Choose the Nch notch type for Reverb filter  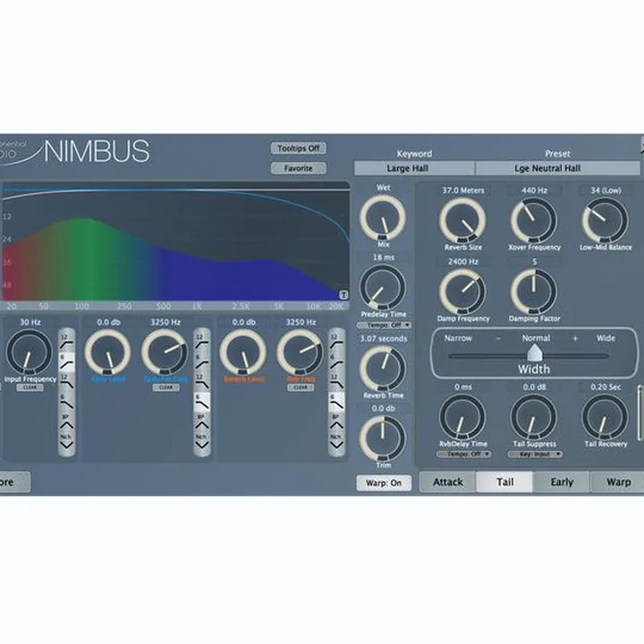(x=336, y=442)
